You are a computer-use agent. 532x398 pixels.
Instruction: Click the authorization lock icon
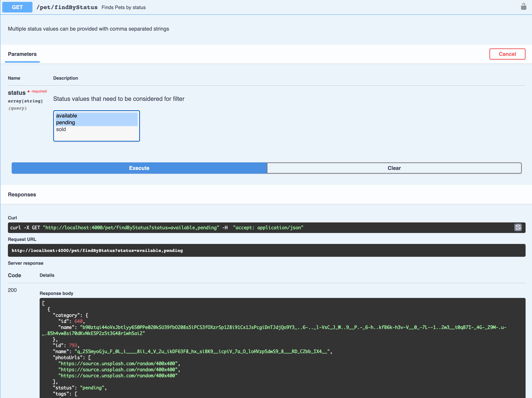[x=523, y=7]
